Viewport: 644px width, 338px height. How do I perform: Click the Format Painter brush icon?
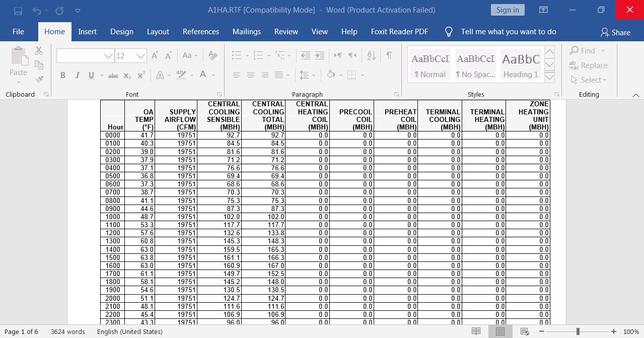[39, 79]
